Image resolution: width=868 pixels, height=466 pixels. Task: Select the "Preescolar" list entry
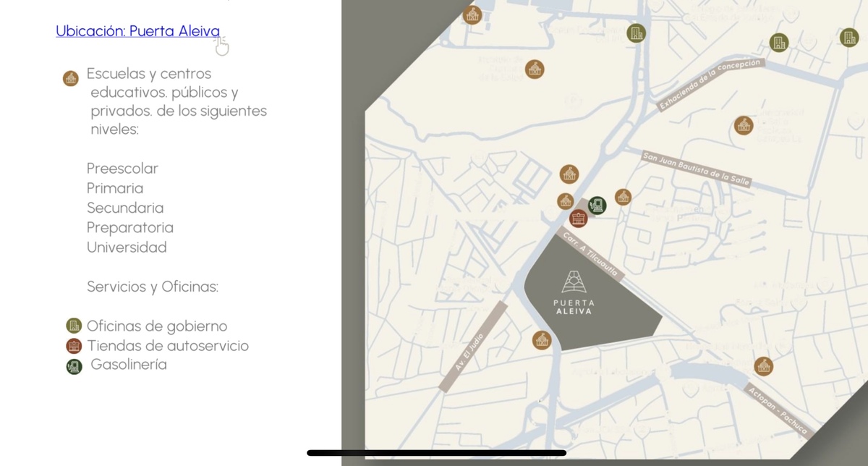122,169
